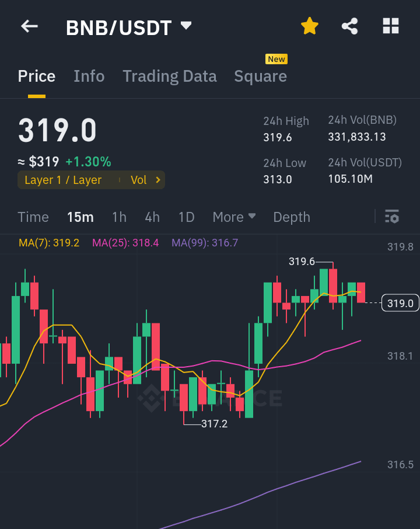Viewport: 420px width, 529px height.
Task: Expand the More timeframe dropdown
Action: (234, 217)
